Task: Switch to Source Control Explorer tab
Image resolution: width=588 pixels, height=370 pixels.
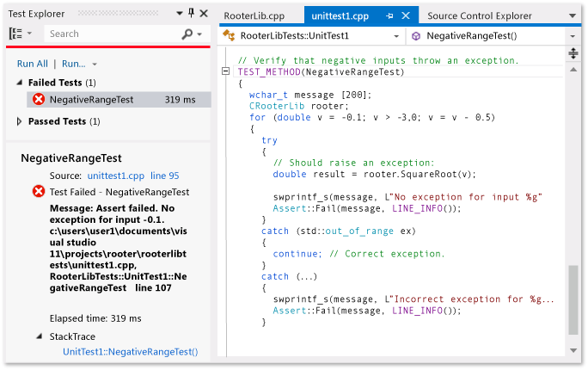Action: [x=479, y=15]
